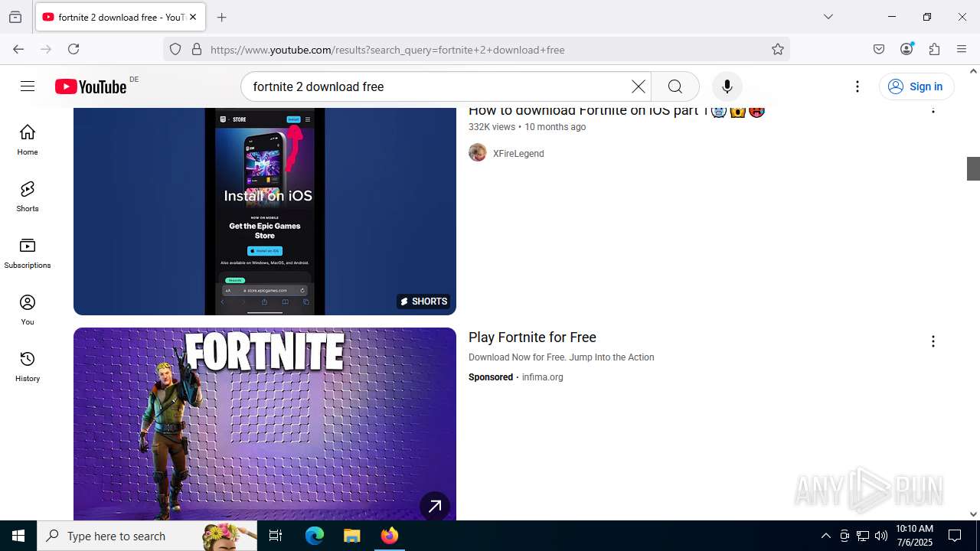980x551 pixels.
Task: Launch Microsoft Edge from taskbar
Action: 315,536
